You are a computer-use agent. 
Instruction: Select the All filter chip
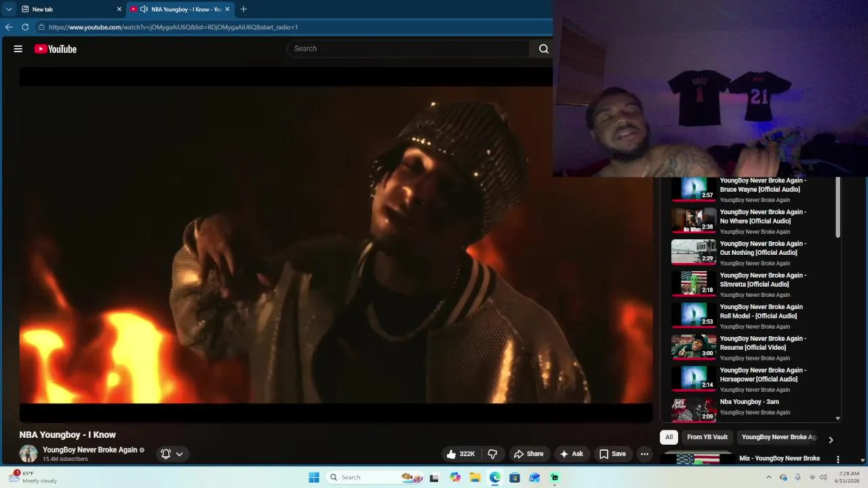click(x=669, y=437)
